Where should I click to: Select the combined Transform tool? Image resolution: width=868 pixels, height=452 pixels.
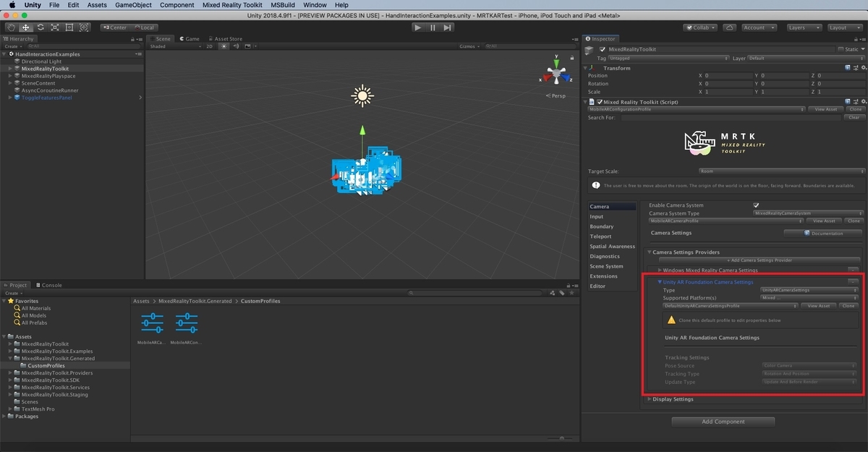pyautogui.click(x=84, y=27)
